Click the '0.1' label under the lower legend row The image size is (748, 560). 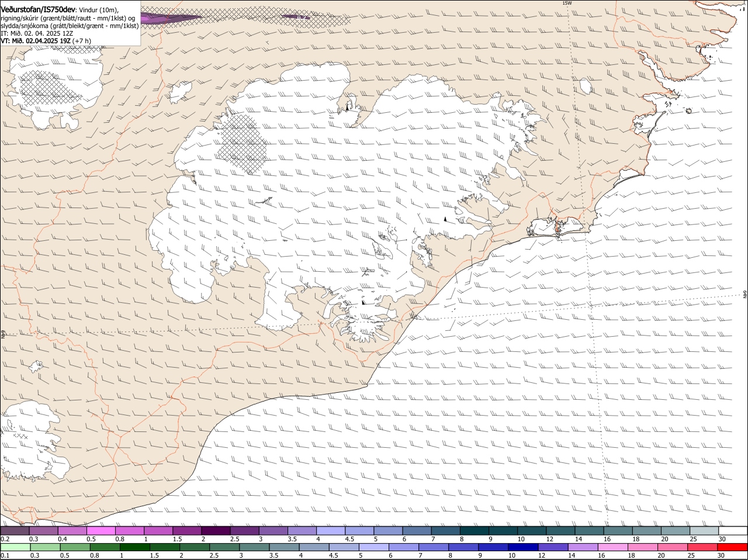click(x=5, y=555)
